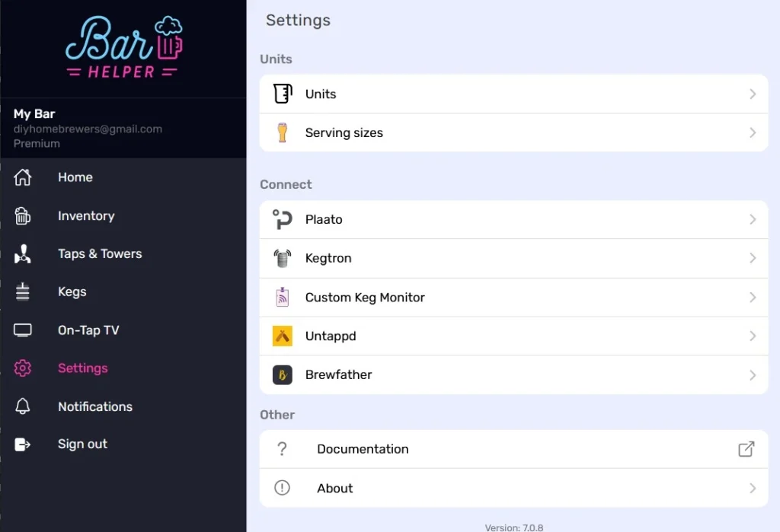Click the yellow Untappd icon

coord(282,336)
